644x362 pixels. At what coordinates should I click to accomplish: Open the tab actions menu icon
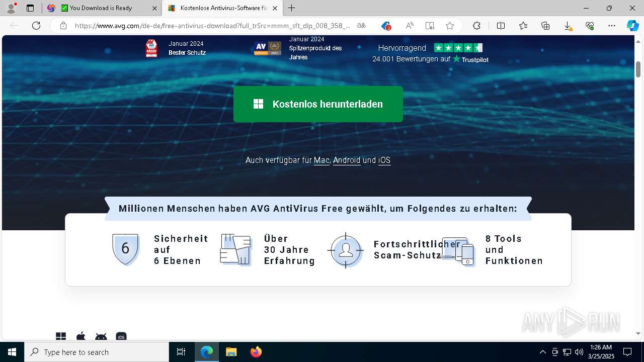tap(30, 8)
